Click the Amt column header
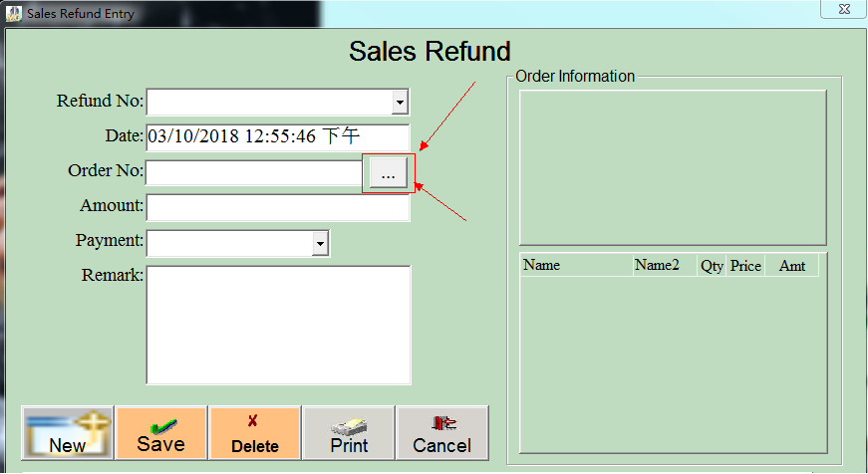 point(792,266)
